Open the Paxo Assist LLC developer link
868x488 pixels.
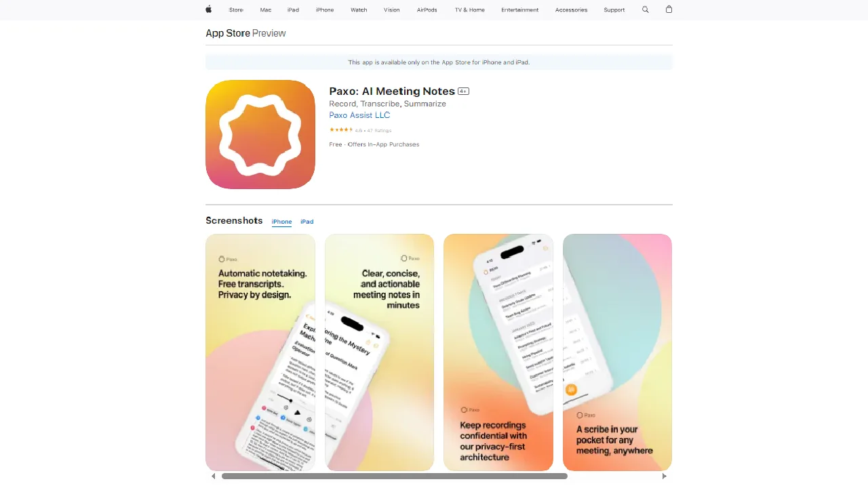pos(359,115)
